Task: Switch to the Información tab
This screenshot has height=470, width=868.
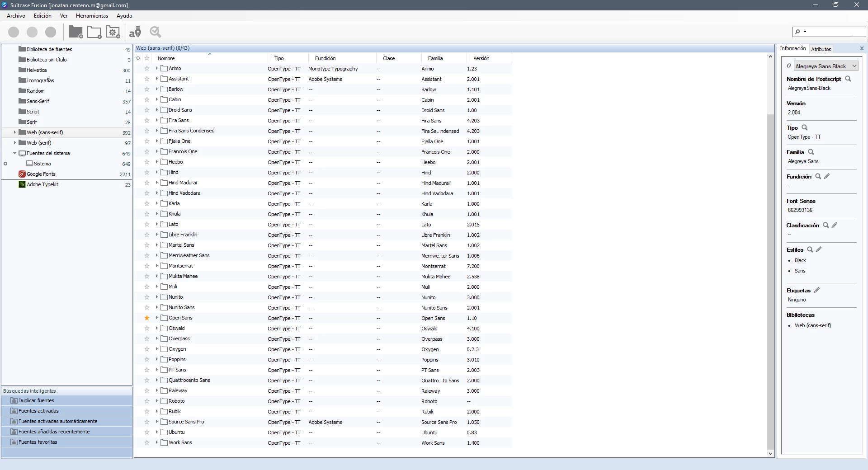Action: coord(793,48)
